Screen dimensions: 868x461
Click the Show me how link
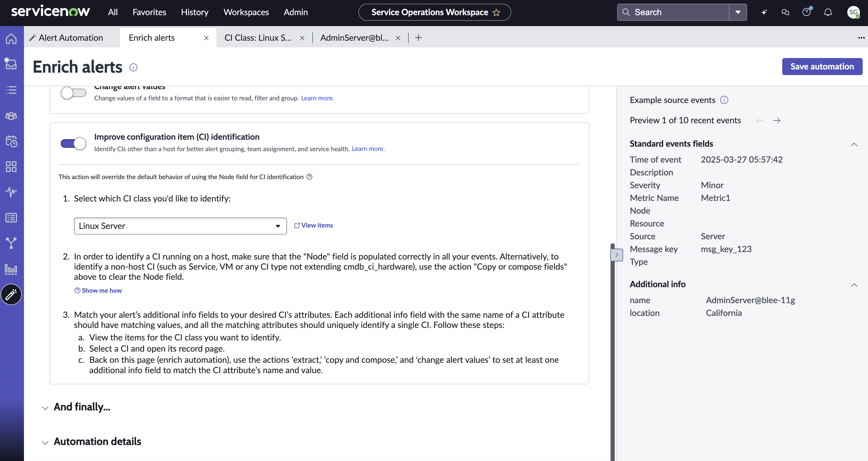pos(98,290)
